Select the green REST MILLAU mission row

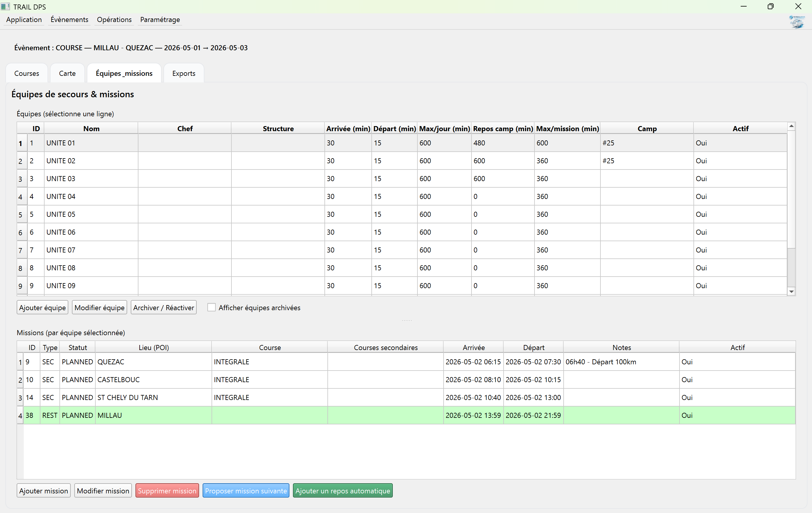click(x=110, y=415)
